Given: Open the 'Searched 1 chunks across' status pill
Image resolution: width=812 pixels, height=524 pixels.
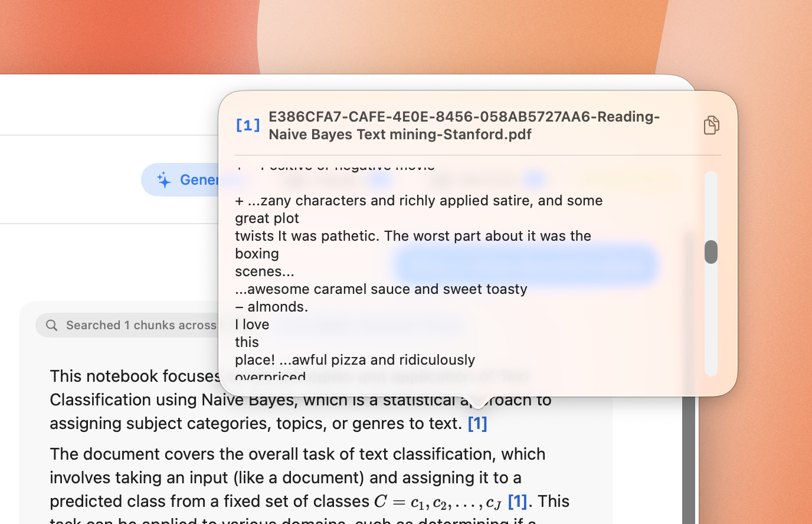Looking at the screenshot, I should pos(127,325).
